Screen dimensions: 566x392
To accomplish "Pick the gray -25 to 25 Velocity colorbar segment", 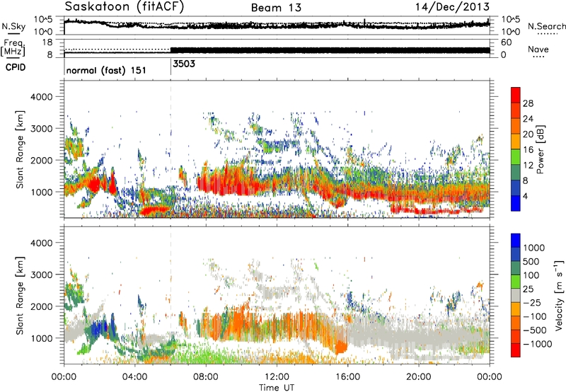I will (x=516, y=295).
